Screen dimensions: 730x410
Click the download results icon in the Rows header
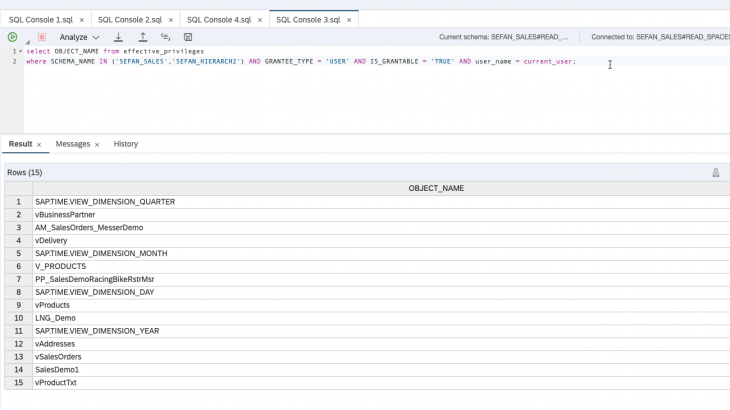click(716, 173)
